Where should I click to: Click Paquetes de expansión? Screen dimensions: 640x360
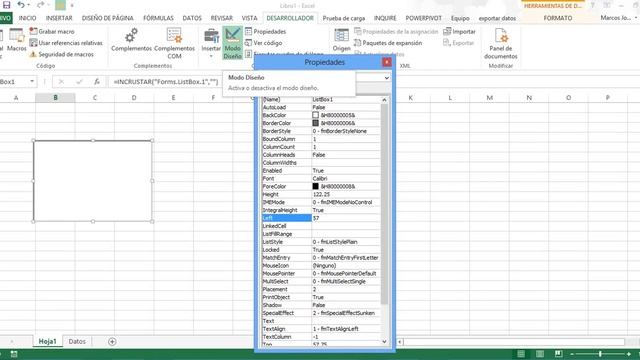pos(388,43)
